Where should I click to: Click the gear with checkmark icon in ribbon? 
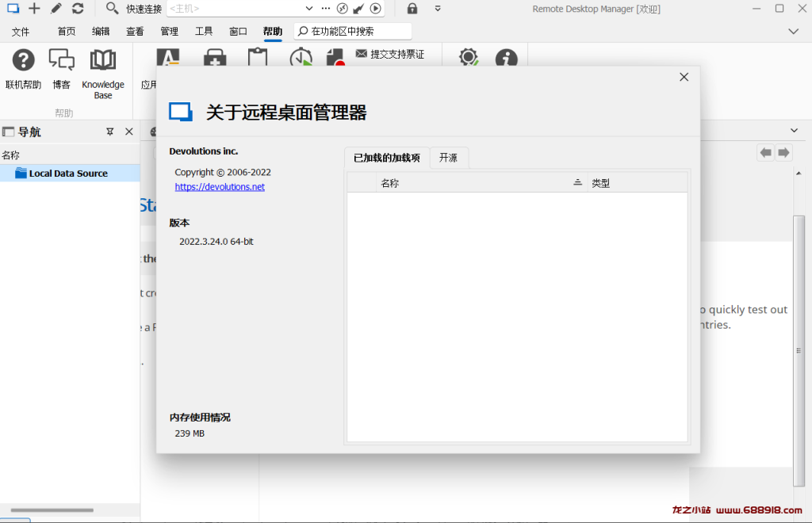pyautogui.click(x=468, y=57)
